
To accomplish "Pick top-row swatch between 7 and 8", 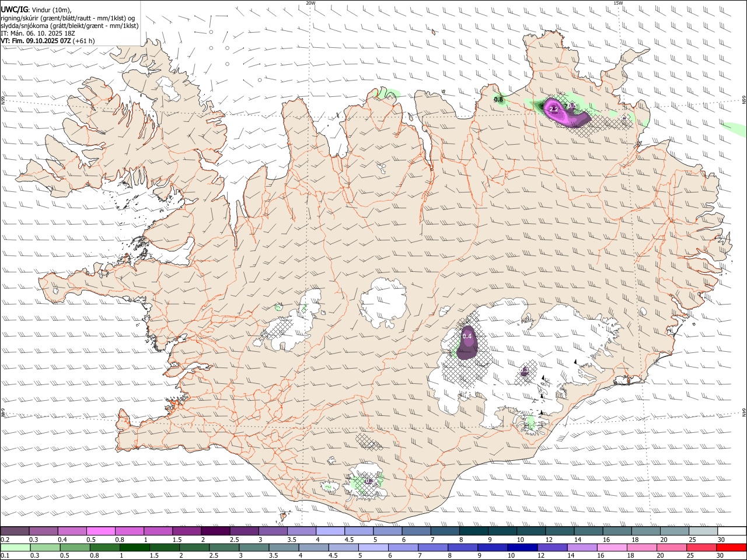I will 444,531.
